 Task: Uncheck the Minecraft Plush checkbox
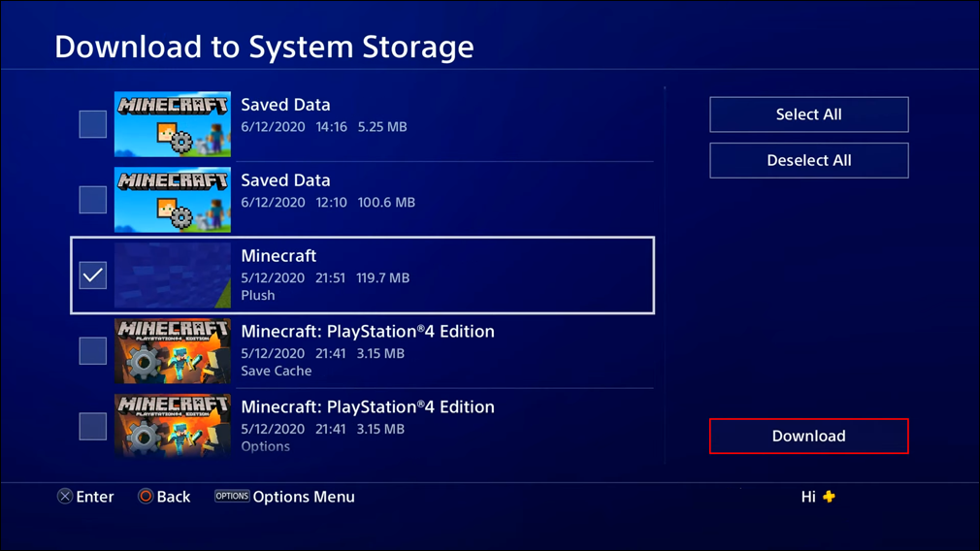pyautogui.click(x=93, y=275)
